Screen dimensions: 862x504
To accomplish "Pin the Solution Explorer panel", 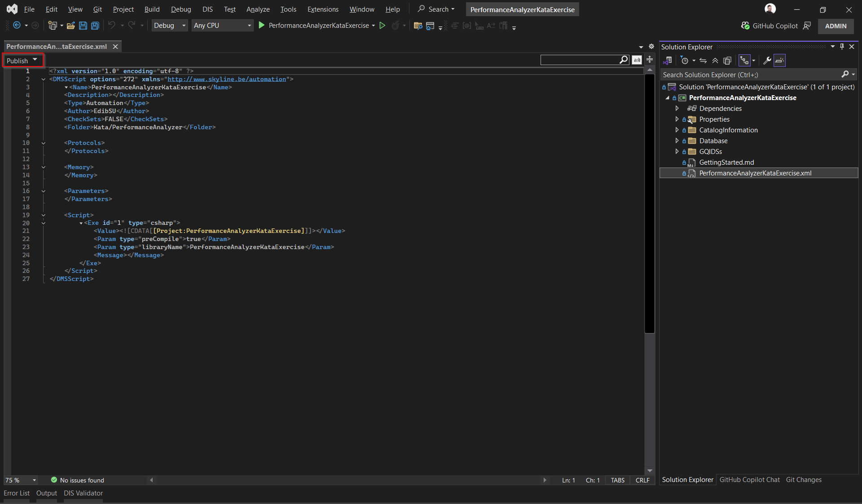I will pos(842,47).
